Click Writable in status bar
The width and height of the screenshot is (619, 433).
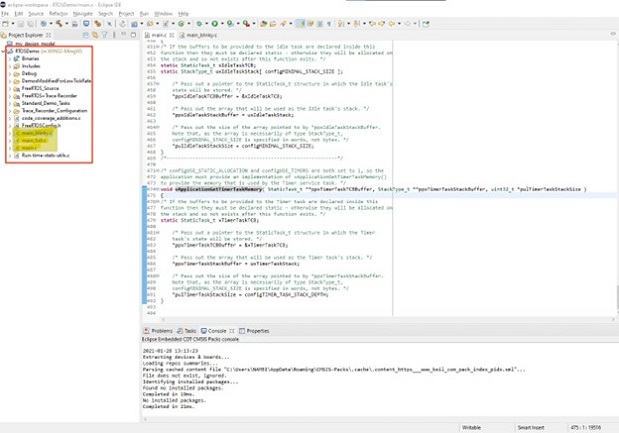(x=471, y=427)
